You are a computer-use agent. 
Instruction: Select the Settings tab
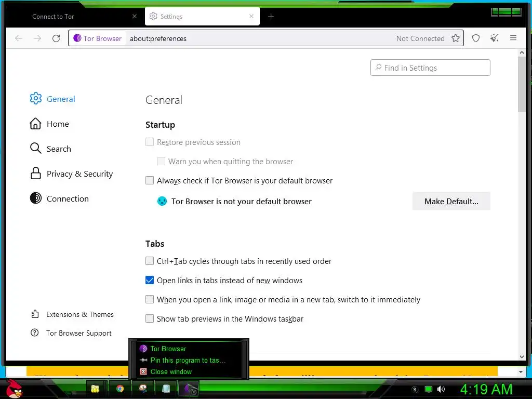click(202, 16)
